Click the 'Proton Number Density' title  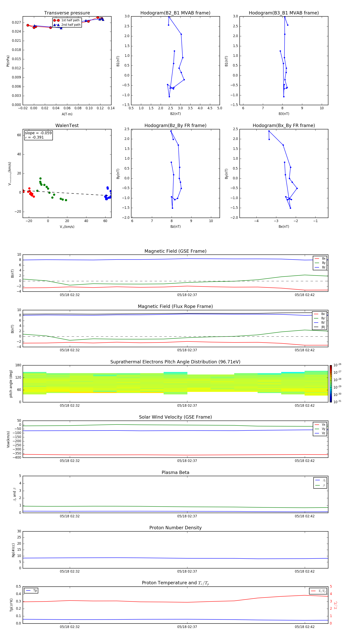coord(175,528)
